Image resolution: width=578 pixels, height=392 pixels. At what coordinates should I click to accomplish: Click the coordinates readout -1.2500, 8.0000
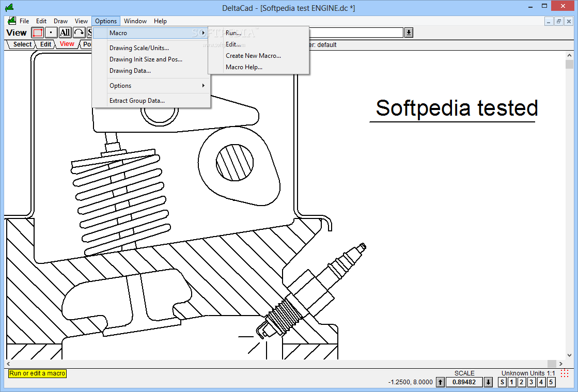410,382
